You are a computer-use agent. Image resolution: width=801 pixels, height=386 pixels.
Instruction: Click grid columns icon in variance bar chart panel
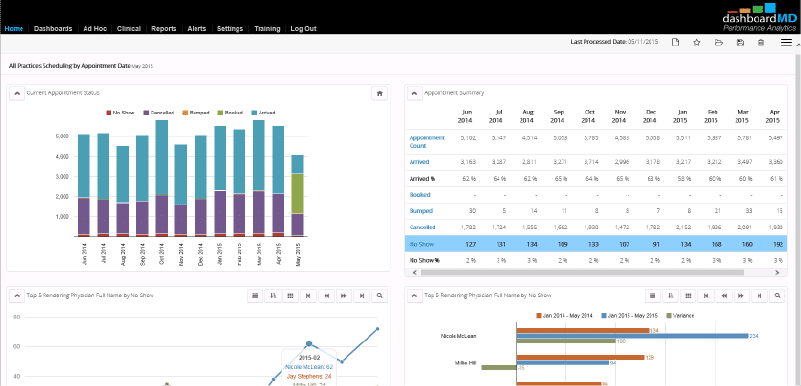click(x=688, y=296)
